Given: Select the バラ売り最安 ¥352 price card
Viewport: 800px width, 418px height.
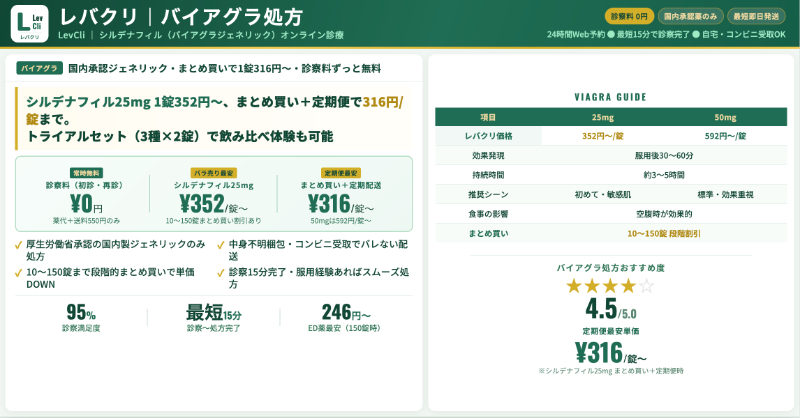Looking at the screenshot, I should click(214, 196).
